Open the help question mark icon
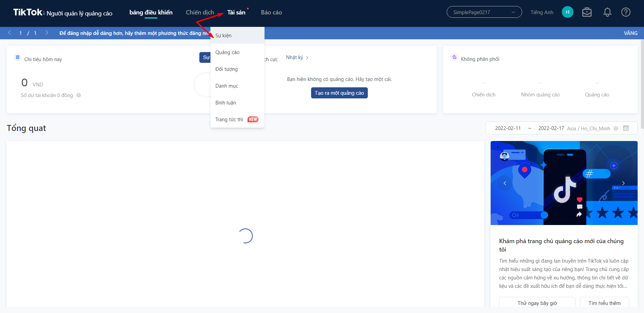This screenshot has width=644, height=313. coord(626,12)
